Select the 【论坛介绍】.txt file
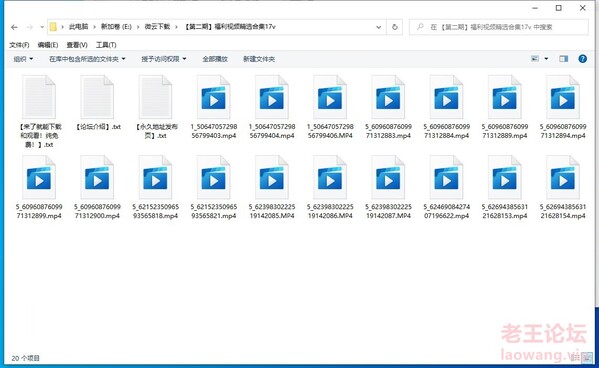 click(97, 103)
